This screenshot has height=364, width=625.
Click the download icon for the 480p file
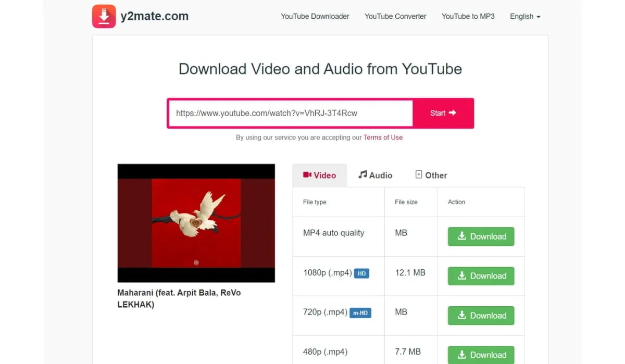tap(463, 355)
